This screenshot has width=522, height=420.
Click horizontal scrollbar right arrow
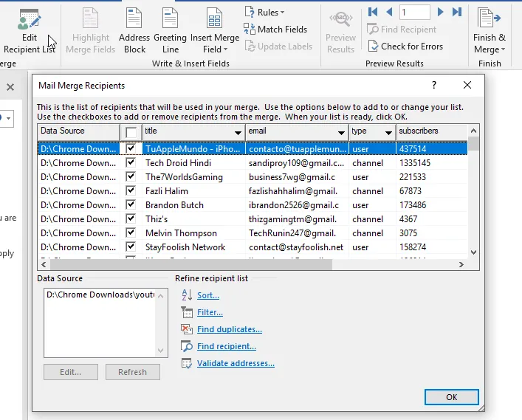tap(461, 264)
